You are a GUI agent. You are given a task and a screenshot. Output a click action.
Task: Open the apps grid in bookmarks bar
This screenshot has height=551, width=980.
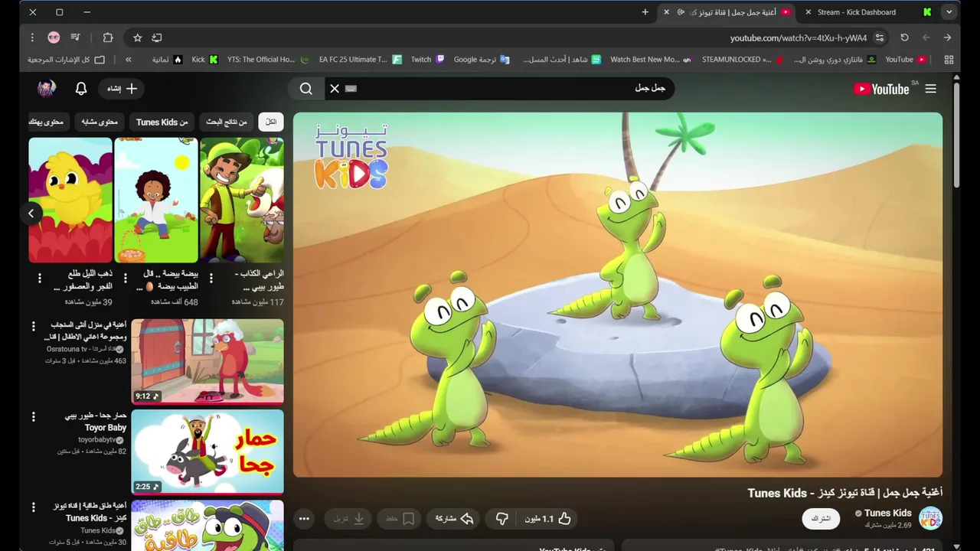pyautogui.click(x=949, y=60)
